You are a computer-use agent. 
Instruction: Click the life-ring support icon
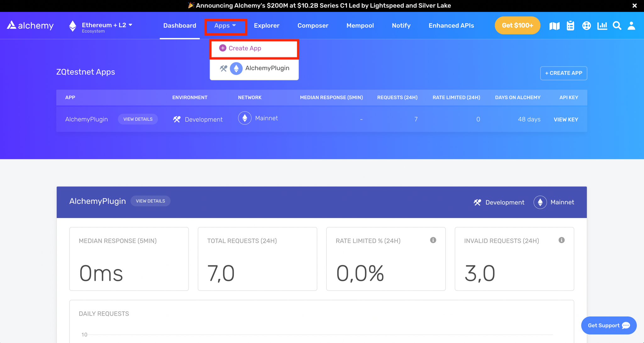[586, 26]
